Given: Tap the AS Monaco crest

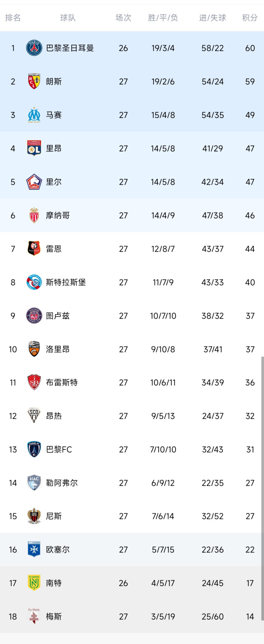Looking at the screenshot, I should pos(34,216).
